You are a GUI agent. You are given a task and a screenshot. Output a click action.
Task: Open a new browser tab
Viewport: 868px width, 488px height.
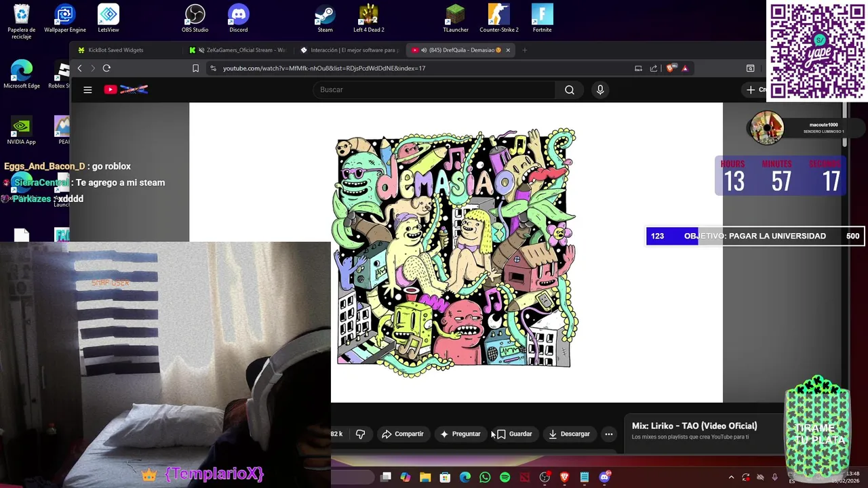click(524, 49)
